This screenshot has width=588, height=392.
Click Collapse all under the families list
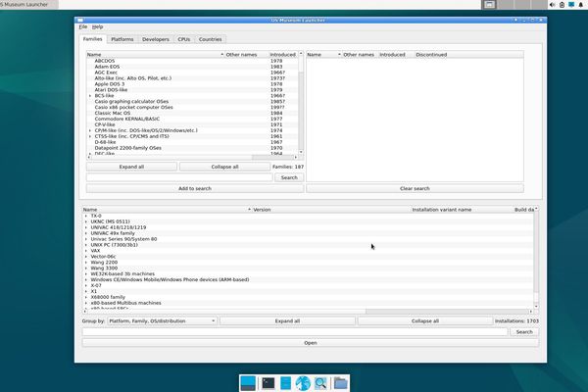pos(224,167)
